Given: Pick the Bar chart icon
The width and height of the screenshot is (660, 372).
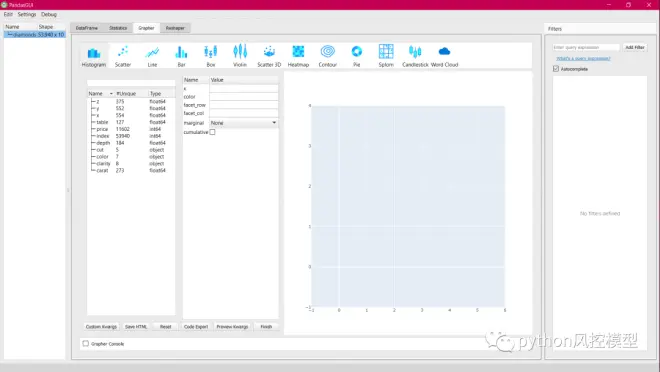Looking at the screenshot, I should (181, 56).
